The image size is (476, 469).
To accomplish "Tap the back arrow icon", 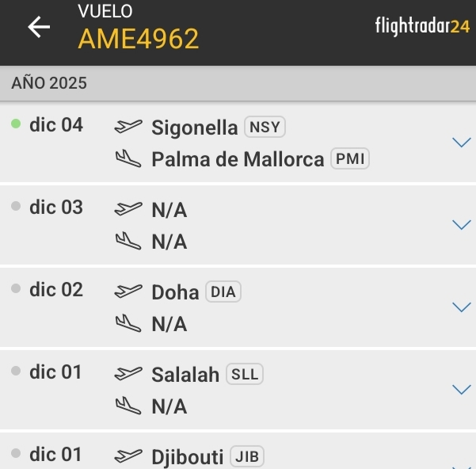I will (x=38, y=27).
